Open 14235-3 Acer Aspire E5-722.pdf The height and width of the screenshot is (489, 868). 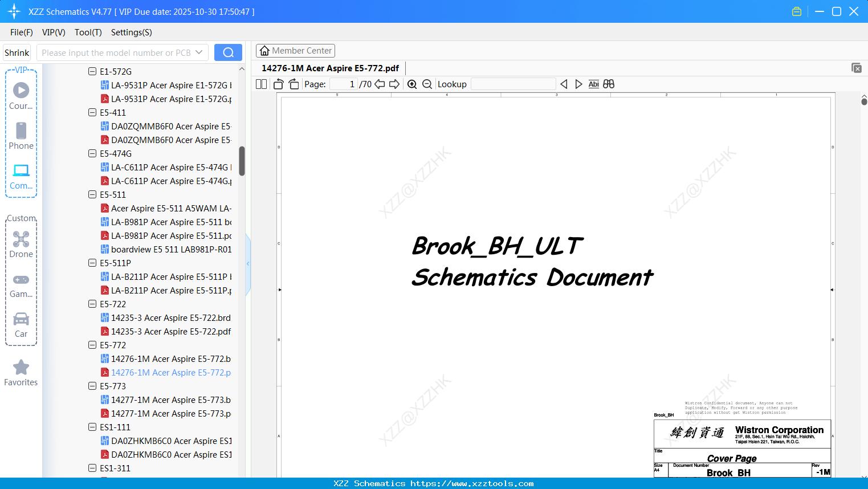[166, 332]
